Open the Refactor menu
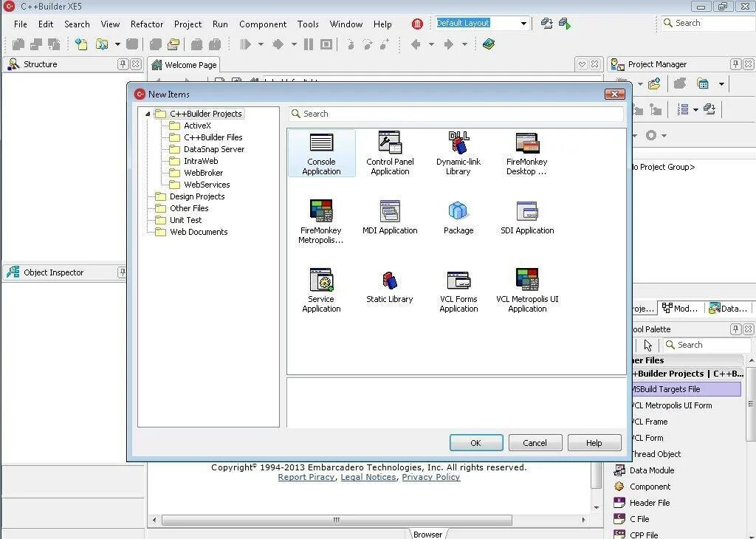Screen dimensions: 756x539 coord(147,24)
